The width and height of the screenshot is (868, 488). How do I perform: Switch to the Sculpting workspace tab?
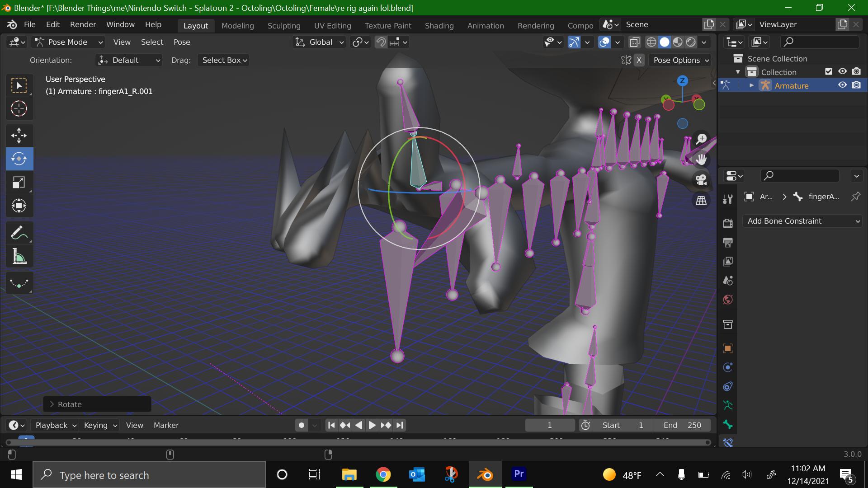click(x=283, y=26)
